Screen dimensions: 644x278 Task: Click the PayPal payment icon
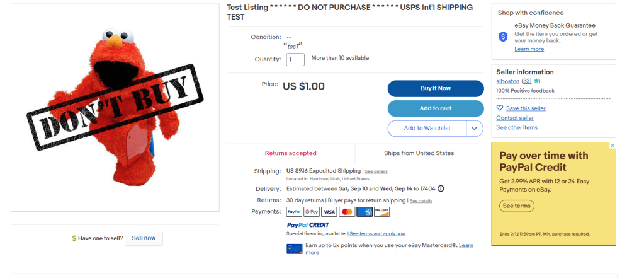294,212
